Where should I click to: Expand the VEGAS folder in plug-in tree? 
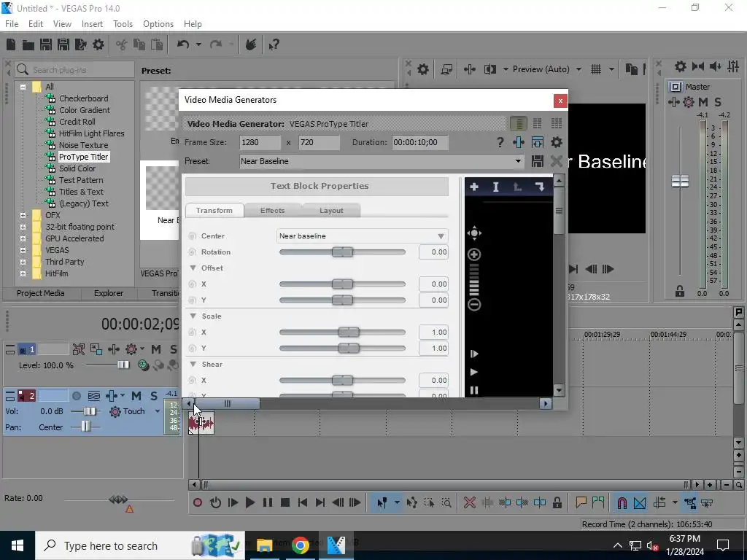pos(23,251)
